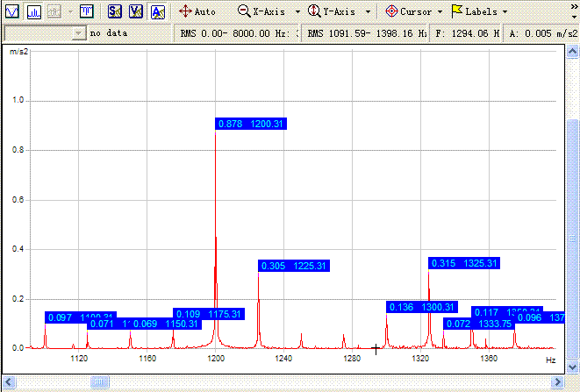Select the spectrum view icon
580x392 pixels.
(x=33, y=11)
